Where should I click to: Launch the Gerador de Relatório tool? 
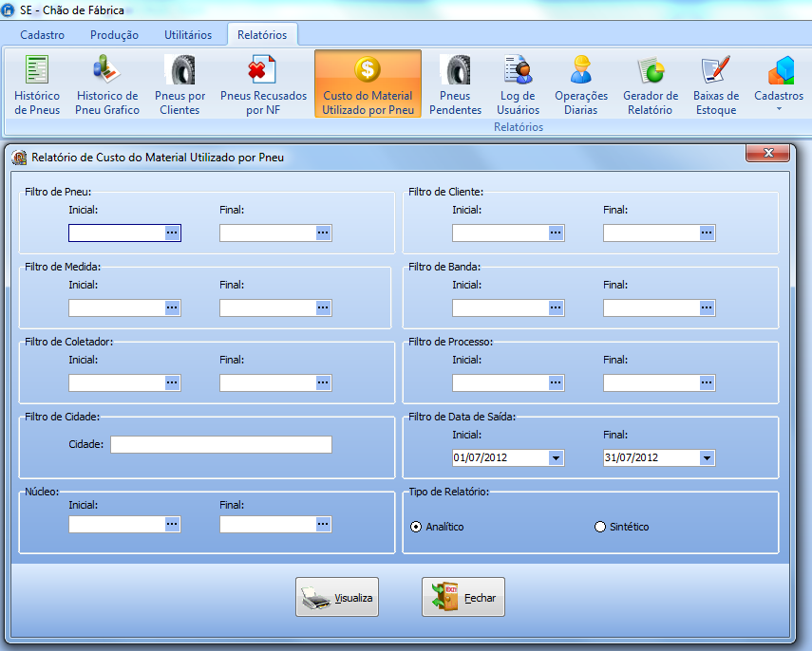pyautogui.click(x=651, y=84)
